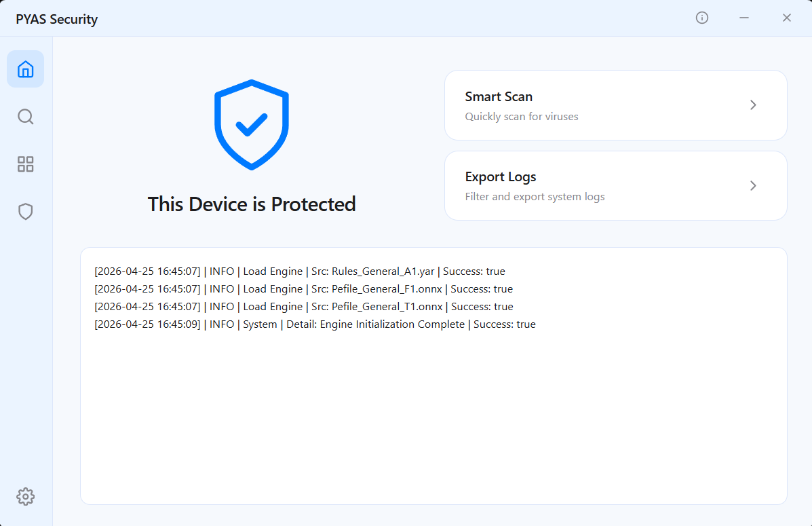This screenshot has width=812, height=526.
Task: Click the shield protection icon in sidebar
Action: (x=25, y=211)
